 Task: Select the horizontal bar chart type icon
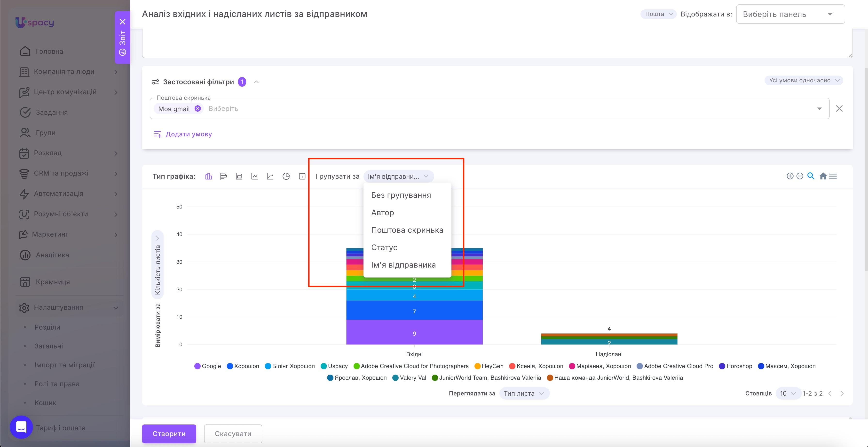223,176
